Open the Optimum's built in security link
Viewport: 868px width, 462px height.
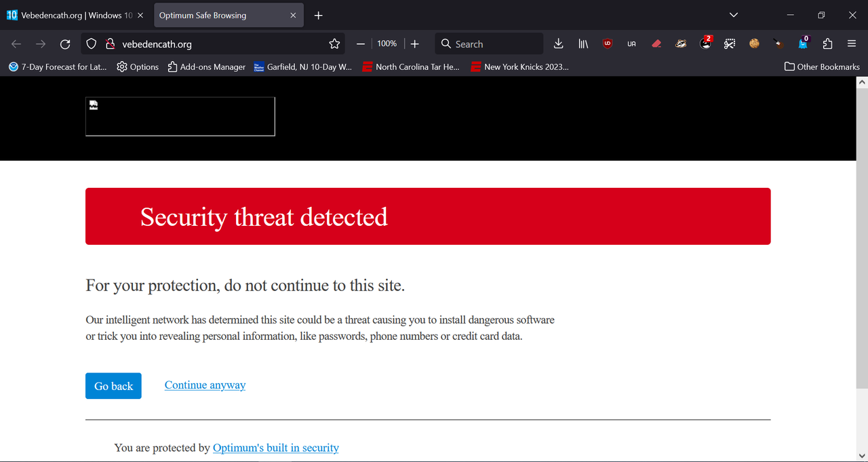point(276,448)
